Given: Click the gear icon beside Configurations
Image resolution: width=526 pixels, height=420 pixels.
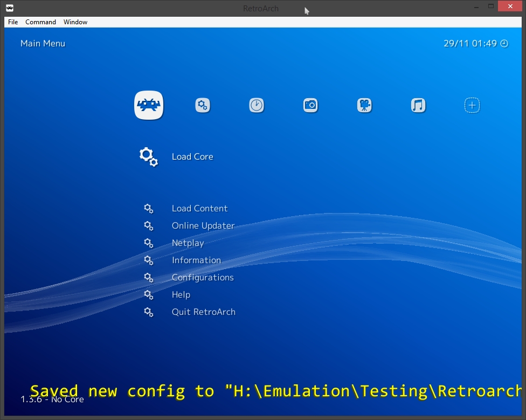Looking at the screenshot, I should coord(149,278).
